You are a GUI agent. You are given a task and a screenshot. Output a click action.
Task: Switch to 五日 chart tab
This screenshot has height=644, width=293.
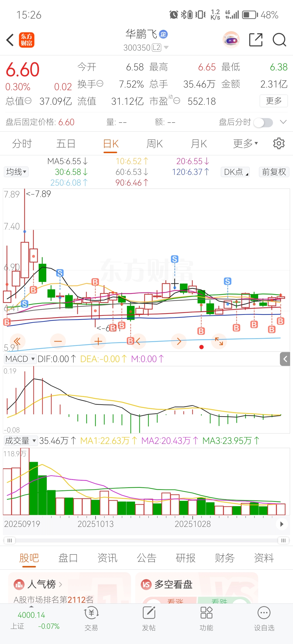pos(66,144)
